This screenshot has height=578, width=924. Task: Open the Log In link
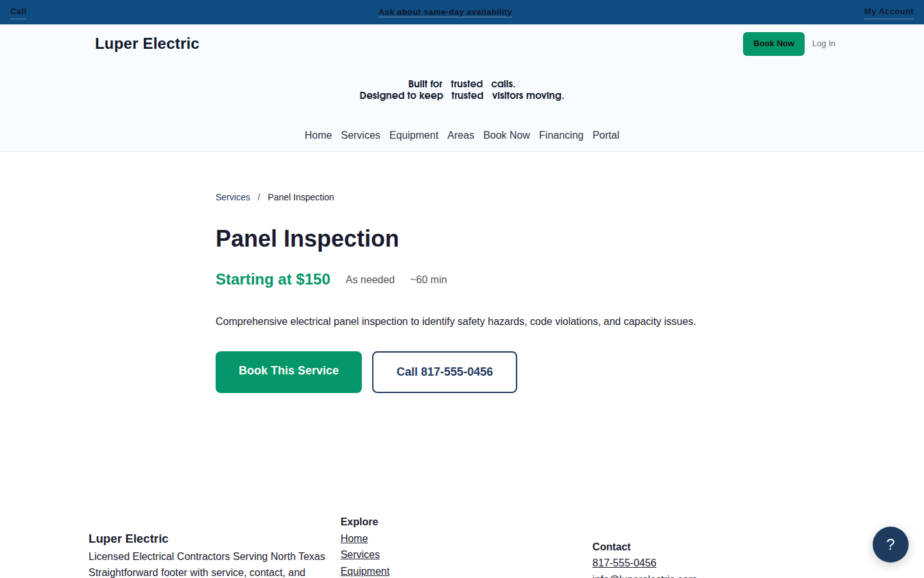click(823, 43)
